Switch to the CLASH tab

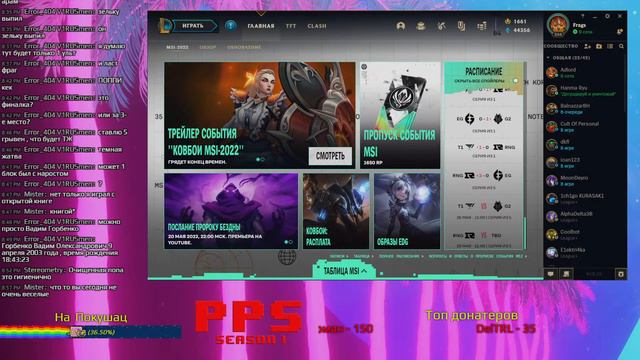pyautogui.click(x=317, y=26)
